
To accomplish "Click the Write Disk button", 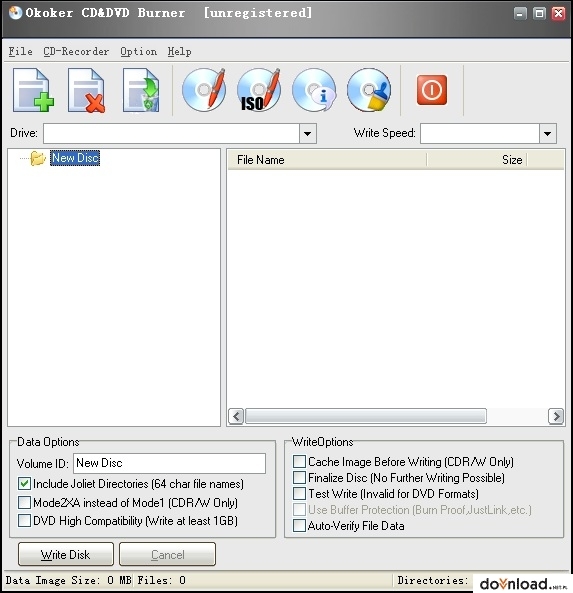I will [x=66, y=554].
